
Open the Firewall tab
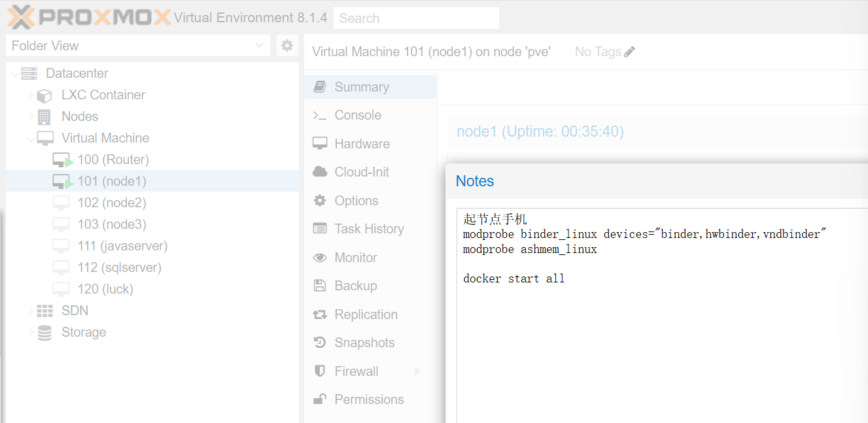point(370,371)
